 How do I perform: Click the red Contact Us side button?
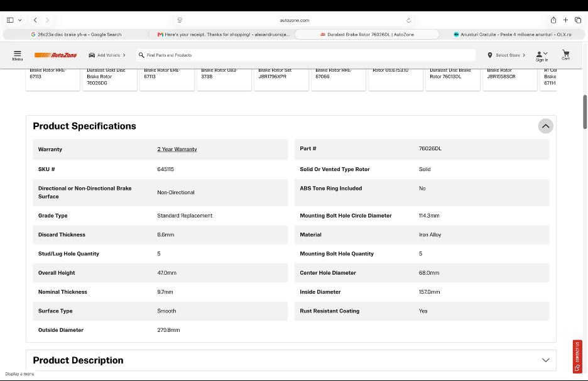577,356
